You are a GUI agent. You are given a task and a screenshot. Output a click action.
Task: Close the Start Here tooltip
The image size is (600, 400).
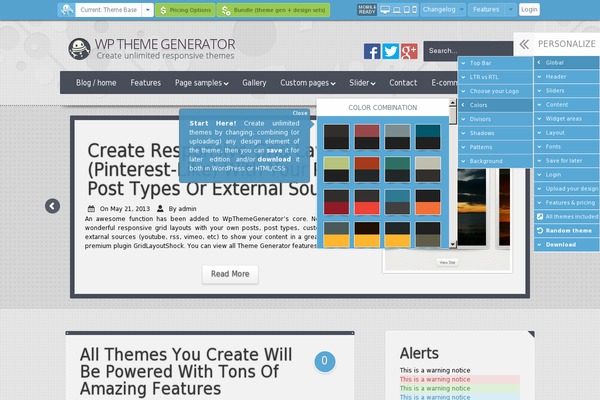pyautogui.click(x=300, y=113)
